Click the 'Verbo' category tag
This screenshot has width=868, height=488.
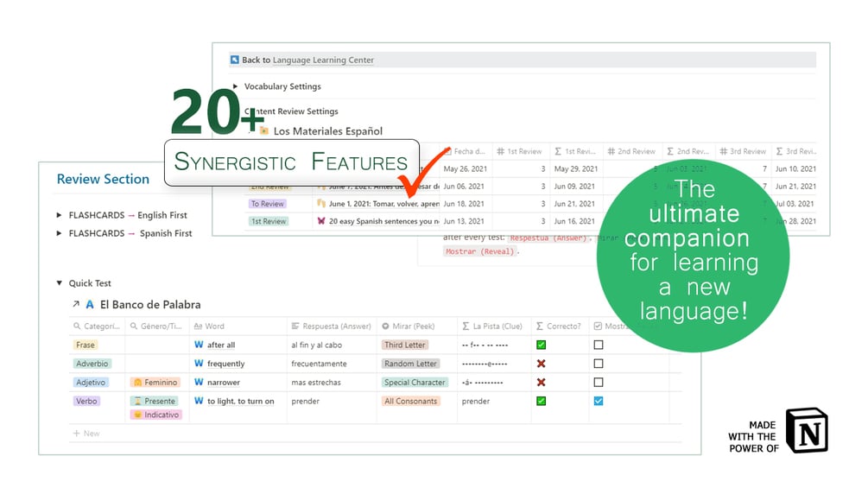point(86,401)
